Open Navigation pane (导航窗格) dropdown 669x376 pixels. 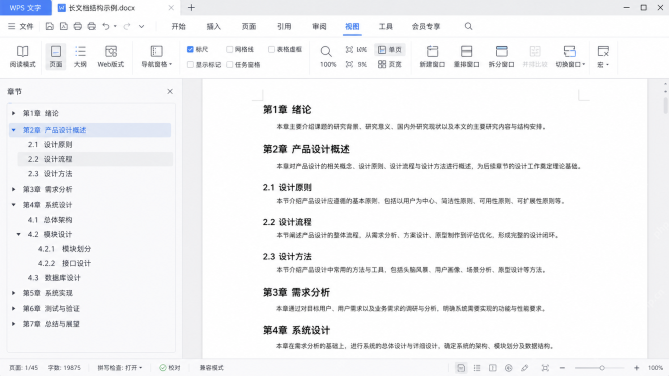pyautogui.click(x=157, y=56)
